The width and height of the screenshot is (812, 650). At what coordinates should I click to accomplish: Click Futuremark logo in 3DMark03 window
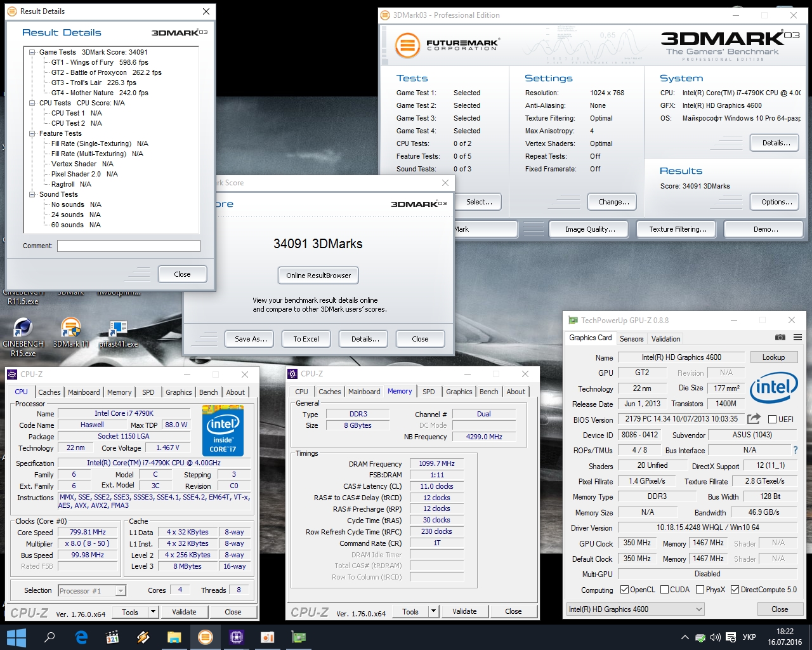[x=447, y=46]
